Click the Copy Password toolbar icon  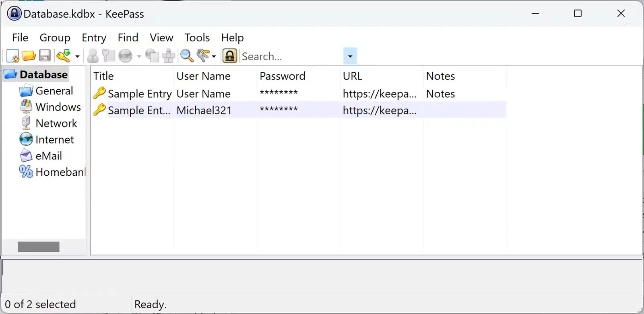pyautogui.click(x=109, y=56)
